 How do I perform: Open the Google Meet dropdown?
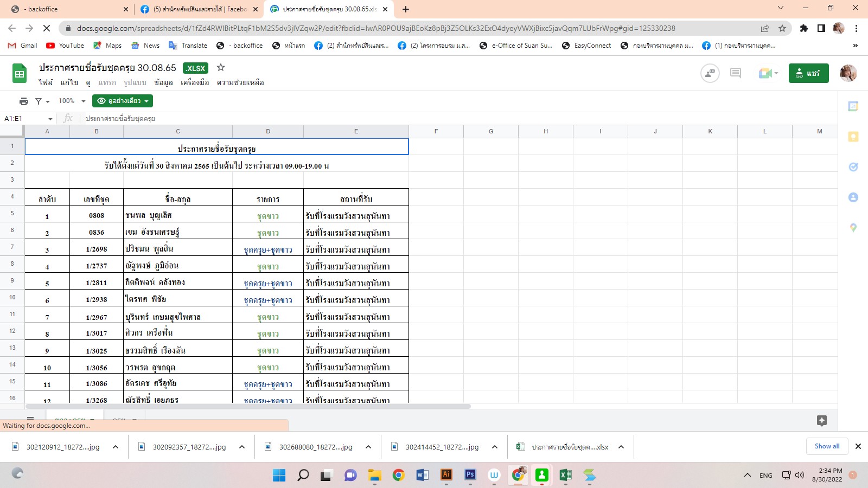769,73
